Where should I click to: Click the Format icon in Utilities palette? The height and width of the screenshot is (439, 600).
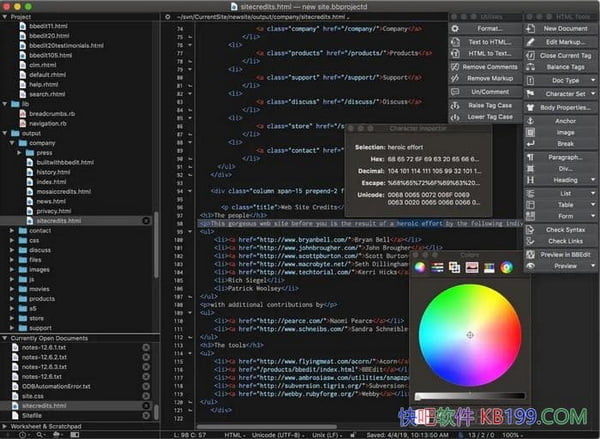[456, 29]
